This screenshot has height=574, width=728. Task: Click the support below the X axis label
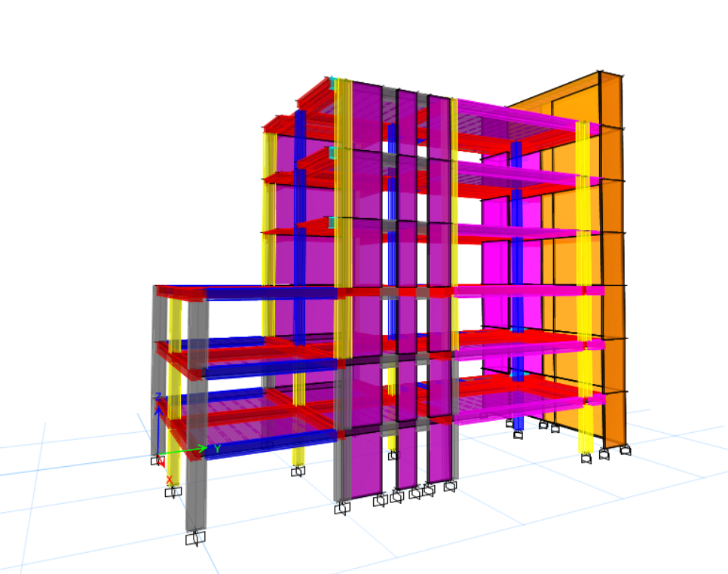pos(173,492)
